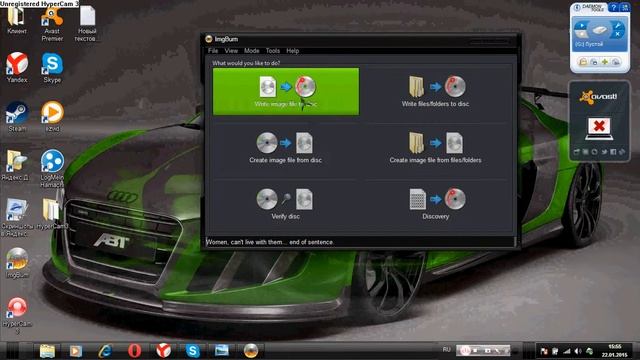The height and width of the screenshot is (360, 640).
Task: Open the Avast Premier desktop shortcut
Action: pyautogui.click(x=52, y=24)
